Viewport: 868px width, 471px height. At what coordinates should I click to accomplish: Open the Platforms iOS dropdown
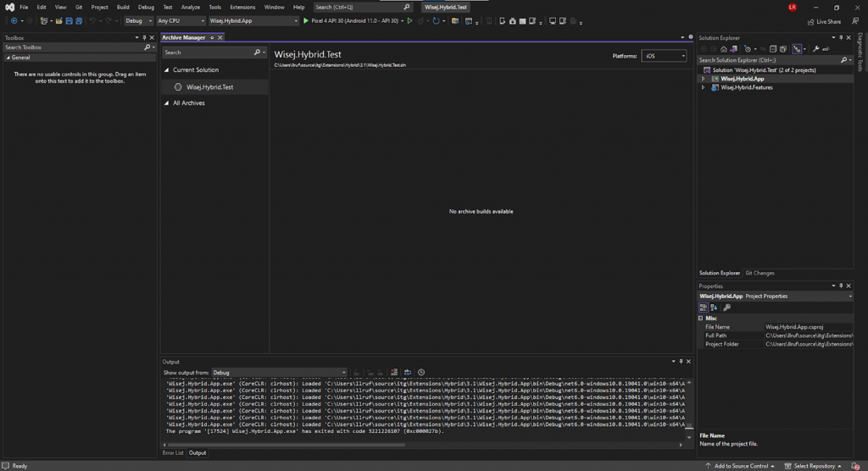click(664, 56)
